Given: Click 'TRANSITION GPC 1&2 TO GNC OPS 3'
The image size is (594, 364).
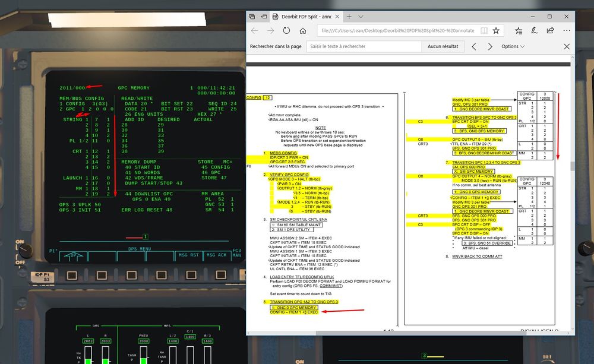Looking at the screenshot, I should 304,302.
